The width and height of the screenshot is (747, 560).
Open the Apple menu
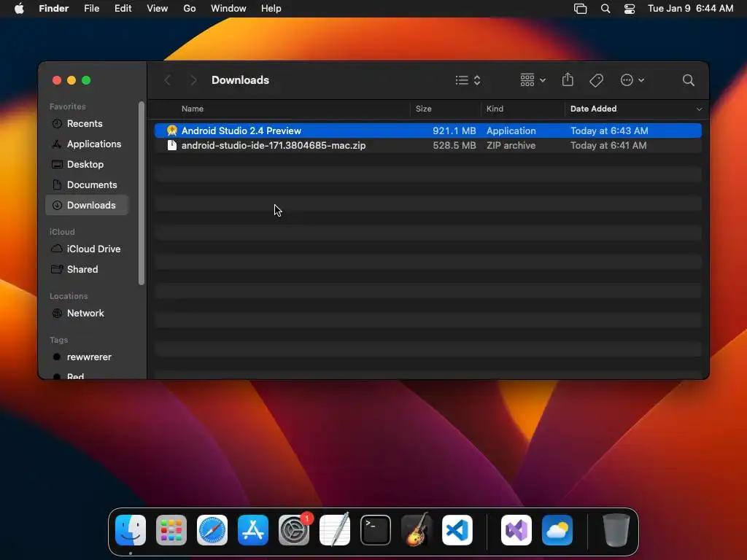(19, 9)
